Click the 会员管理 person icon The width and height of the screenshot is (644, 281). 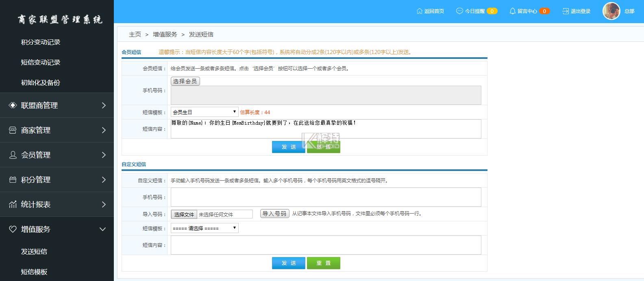click(x=13, y=155)
